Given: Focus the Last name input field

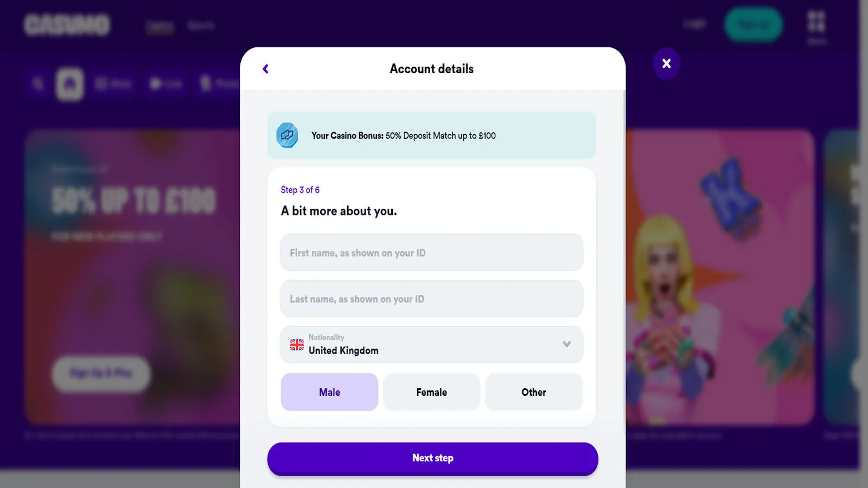Looking at the screenshot, I should [432, 299].
